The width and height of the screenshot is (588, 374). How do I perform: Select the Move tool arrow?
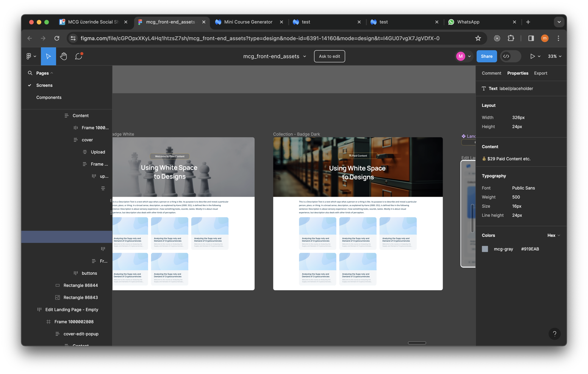pyautogui.click(x=48, y=56)
